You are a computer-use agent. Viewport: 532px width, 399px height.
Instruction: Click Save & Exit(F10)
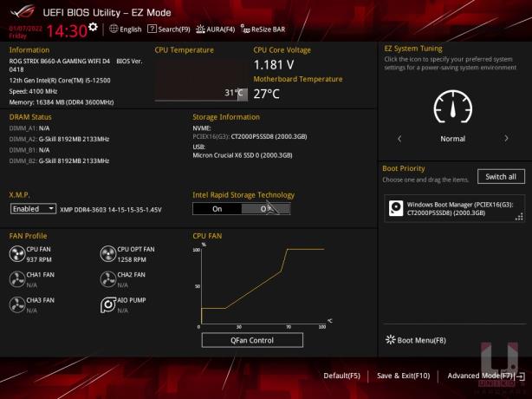click(403, 376)
